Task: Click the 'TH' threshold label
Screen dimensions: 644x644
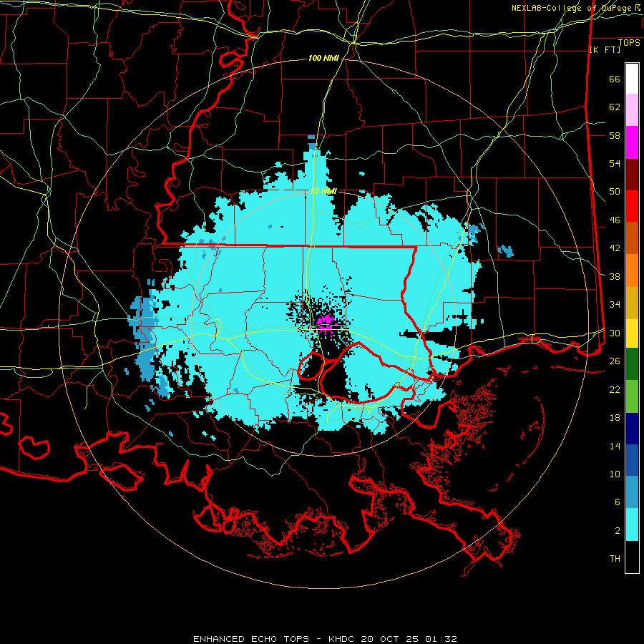Action: (x=615, y=559)
